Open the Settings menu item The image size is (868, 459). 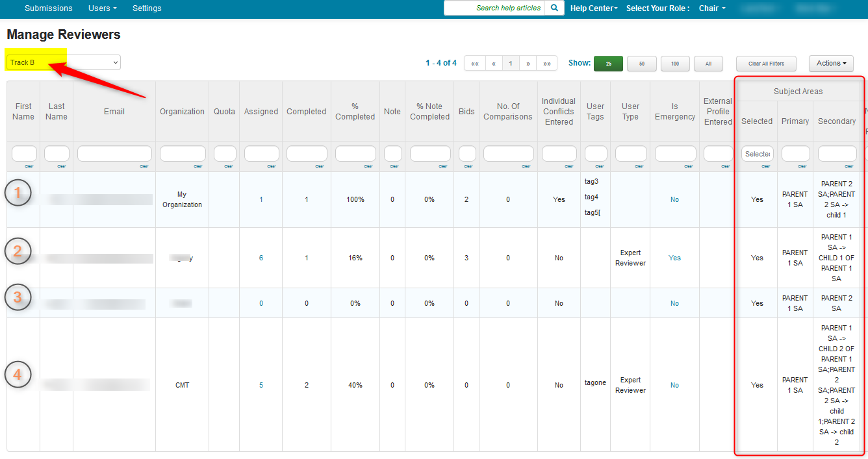pyautogui.click(x=147, y=8)
